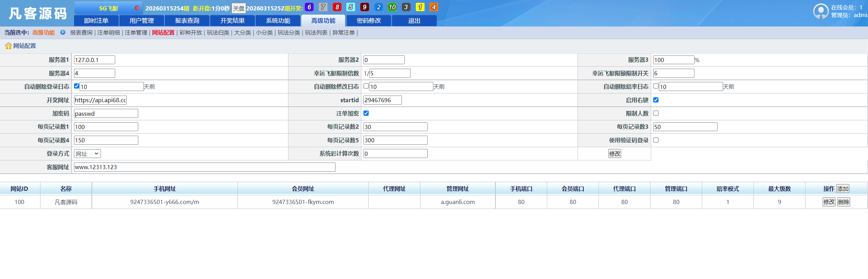Enable 自动删除赔率日志 checkbox
The height and width of the screenshot is (279, 868).
(x=656, y=86)
